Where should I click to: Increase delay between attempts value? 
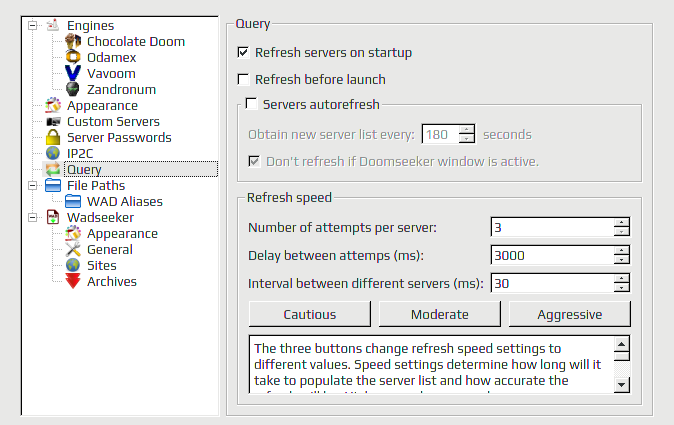[621, 250]
